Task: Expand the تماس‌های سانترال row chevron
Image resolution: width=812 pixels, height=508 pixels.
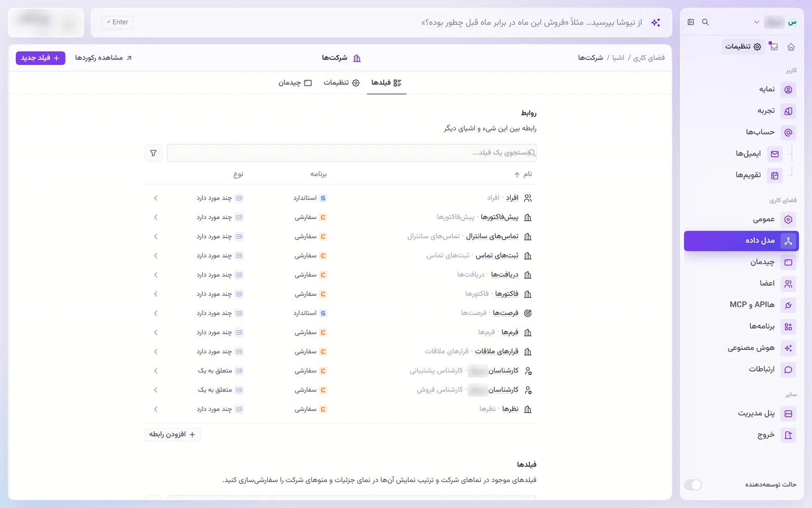Action: pyautogui.click(x=156, y=237)
